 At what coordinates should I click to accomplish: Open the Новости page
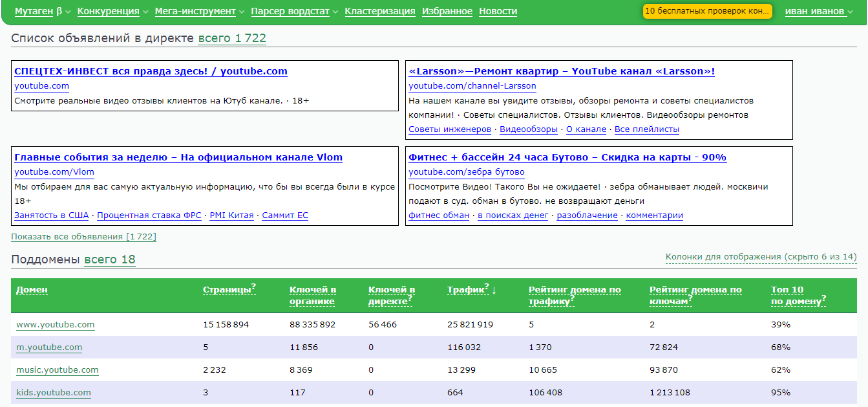(x=498, y=11)
